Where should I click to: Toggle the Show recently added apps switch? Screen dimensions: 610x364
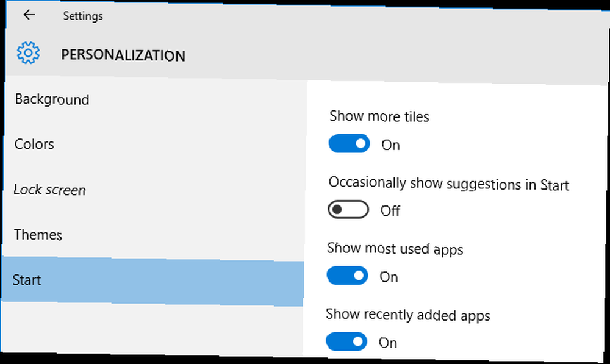tap(346, 341)
